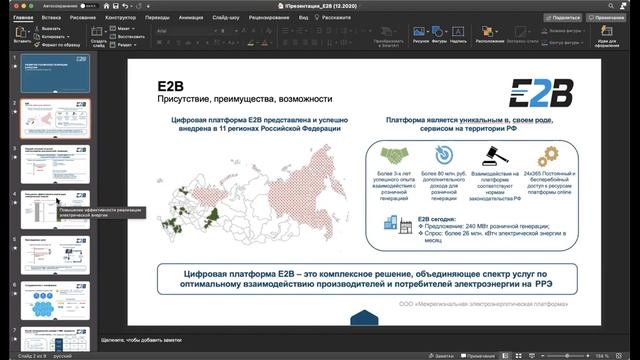Click the Фигуры shapes icon
The width and height of the screenshot is (640, 360).
tap(437, 31)
